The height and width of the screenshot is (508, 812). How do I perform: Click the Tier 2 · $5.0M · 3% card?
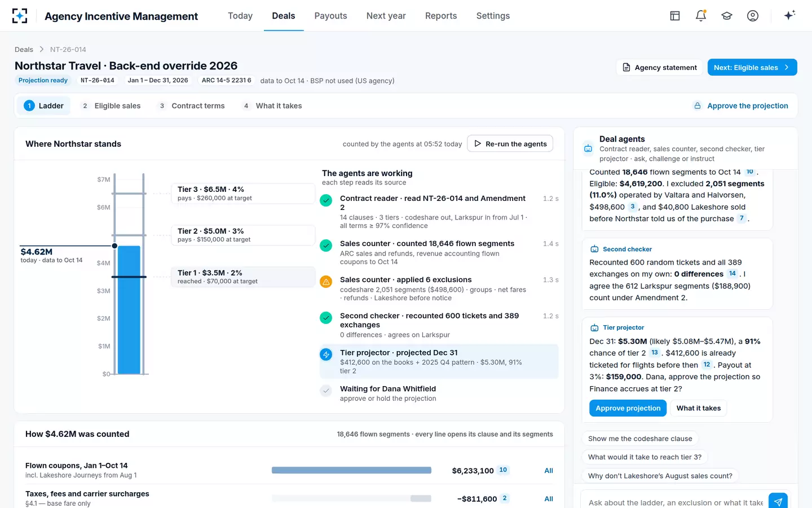[243, 235]
